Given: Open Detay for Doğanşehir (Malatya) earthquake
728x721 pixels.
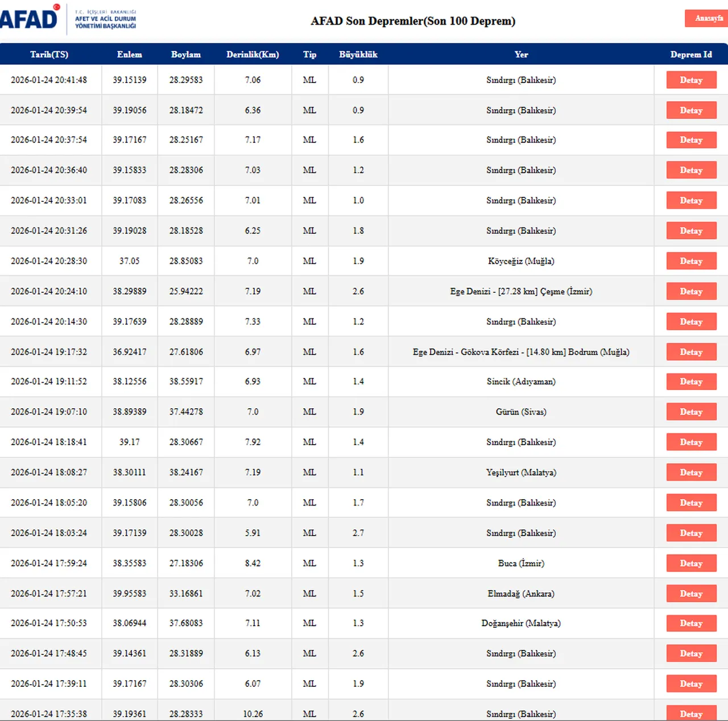Looking at the screenshot, I should click(x=691, y=623).
